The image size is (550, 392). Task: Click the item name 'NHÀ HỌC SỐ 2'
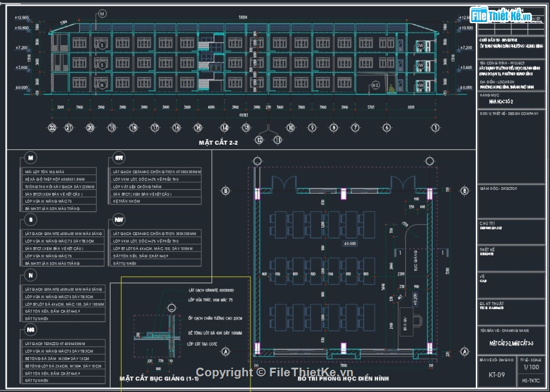click(x=501, y=102)
